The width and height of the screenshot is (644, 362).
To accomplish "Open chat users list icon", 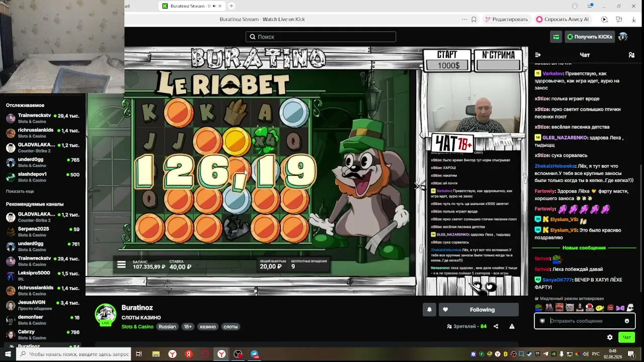I will pyautogui.click(x=631, y=55).
